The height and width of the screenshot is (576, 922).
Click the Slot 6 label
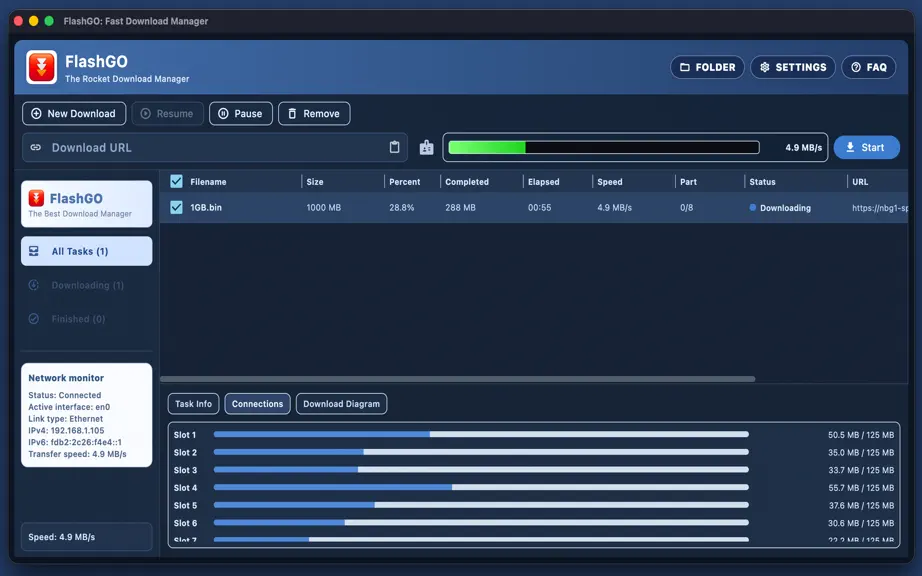click(185, 523)
